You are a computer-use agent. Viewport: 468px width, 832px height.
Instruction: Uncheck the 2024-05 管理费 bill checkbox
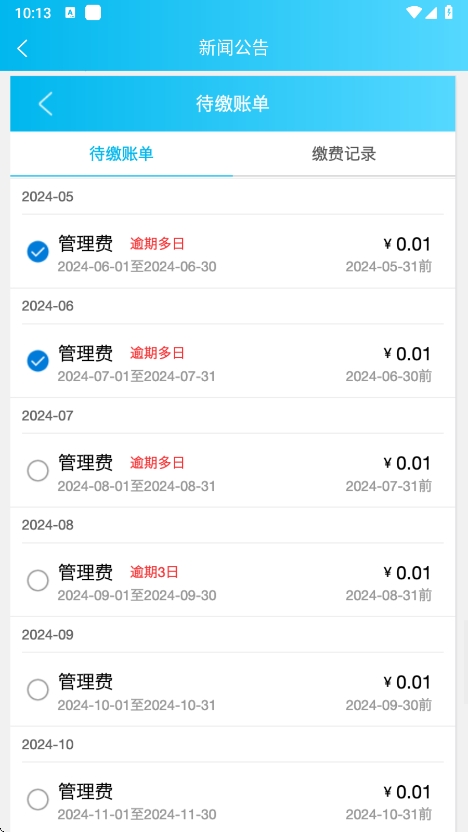tap(38, 252)
